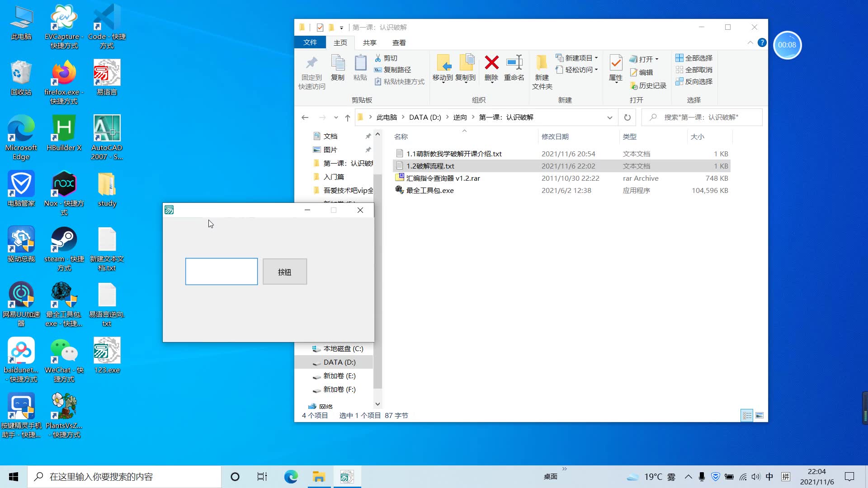Click the 按钮 button in dialog
The height and width of the screenshot is (488, 868).
click(284, 271)
